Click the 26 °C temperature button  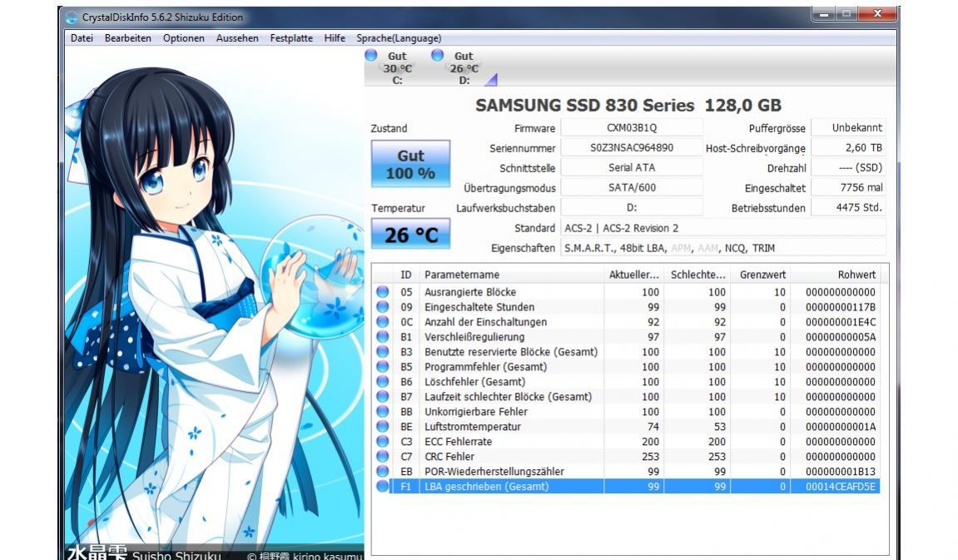(x=410, y=235)
